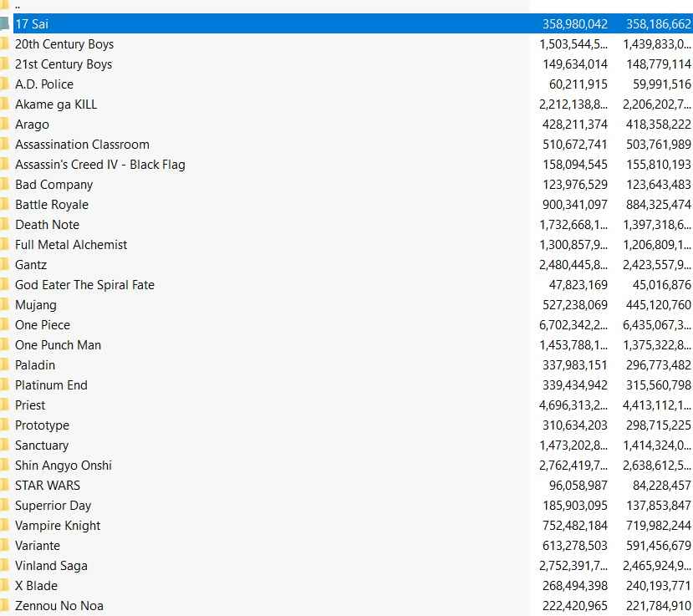Viewport: 693px width, 616px height.
Task: Choose God Eater The Spiral Fate folder
Action: pyautogui.click(x=84, y=285)
